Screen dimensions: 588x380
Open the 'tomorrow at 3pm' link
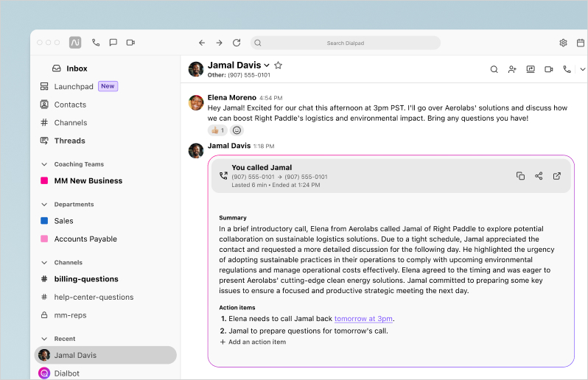pyautogui.click(x=363, y=319)
